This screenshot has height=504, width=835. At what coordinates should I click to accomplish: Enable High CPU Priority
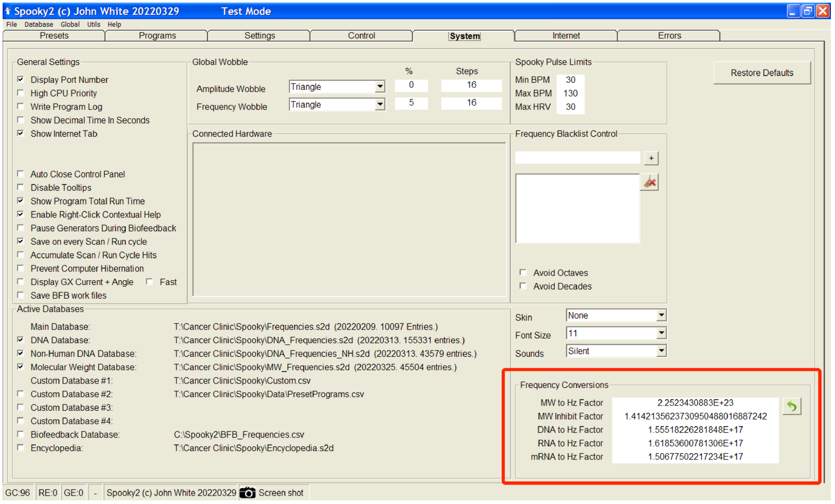(20, 93)
